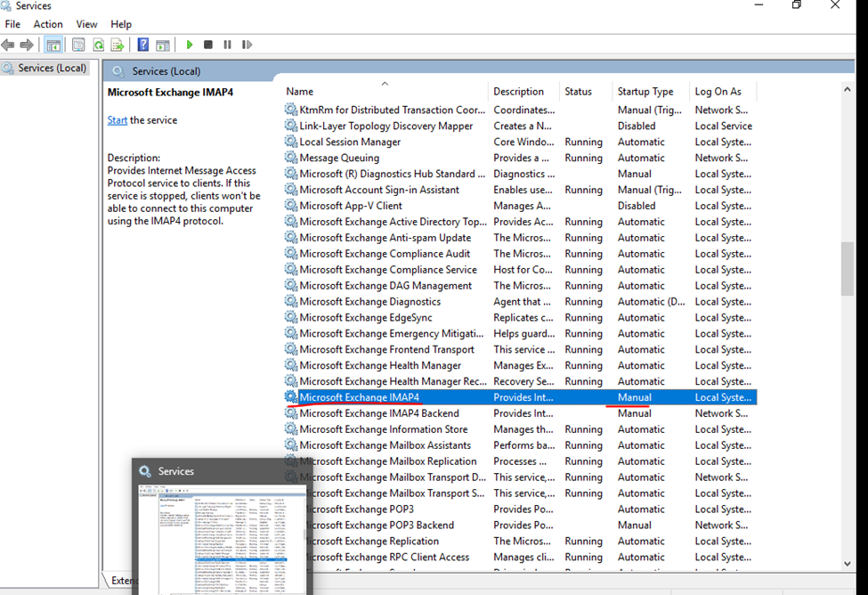This screenshot has height=595, width=868.
Task: Open the View menu
Action: coord(87,24)
